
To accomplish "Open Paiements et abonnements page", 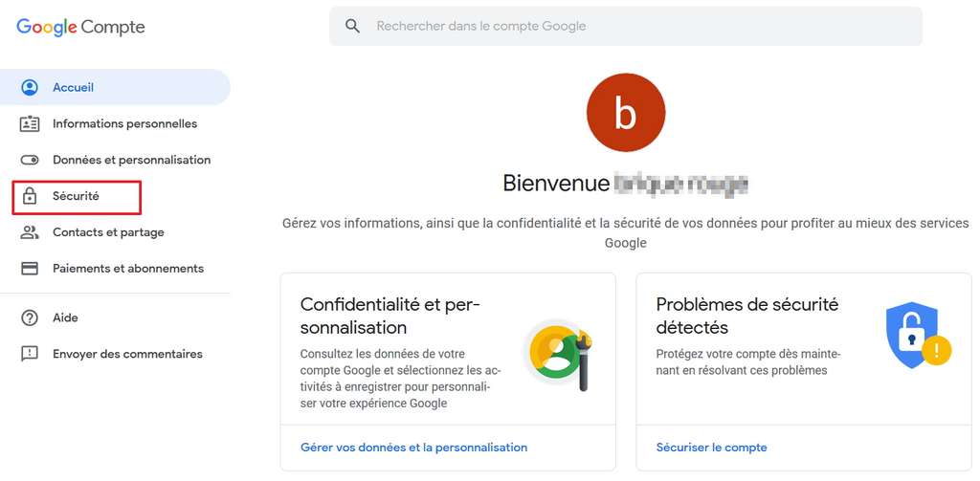I will (127, 269).
